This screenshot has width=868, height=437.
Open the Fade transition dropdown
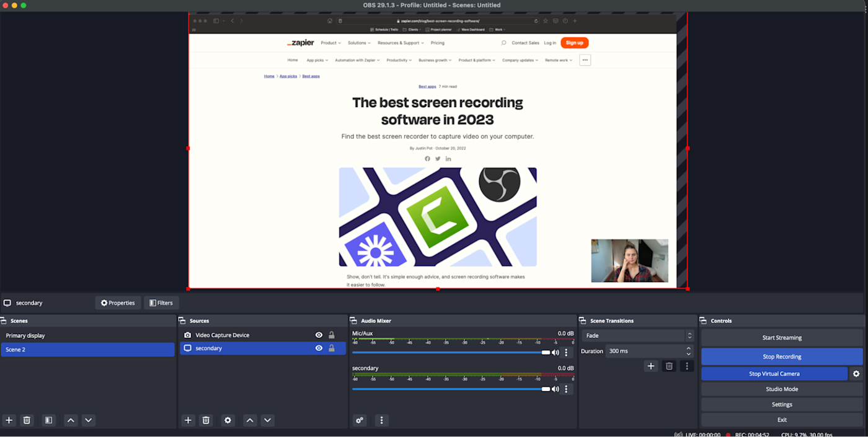pyautogui.click(x=637, y=335)
